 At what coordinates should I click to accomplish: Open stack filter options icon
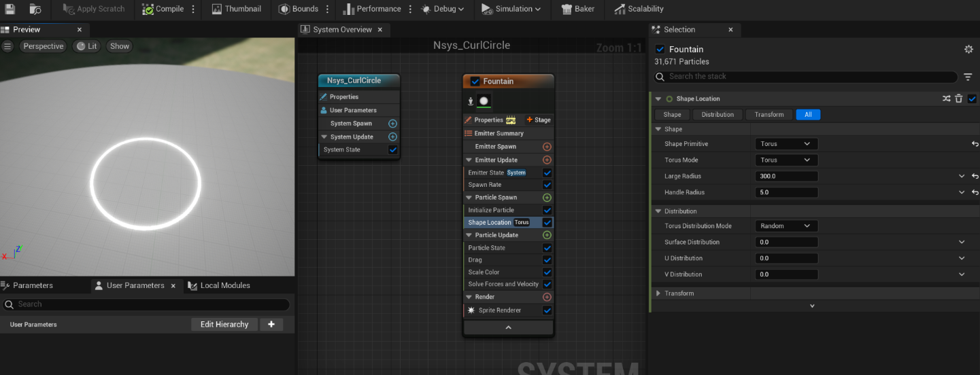[968, 77]
